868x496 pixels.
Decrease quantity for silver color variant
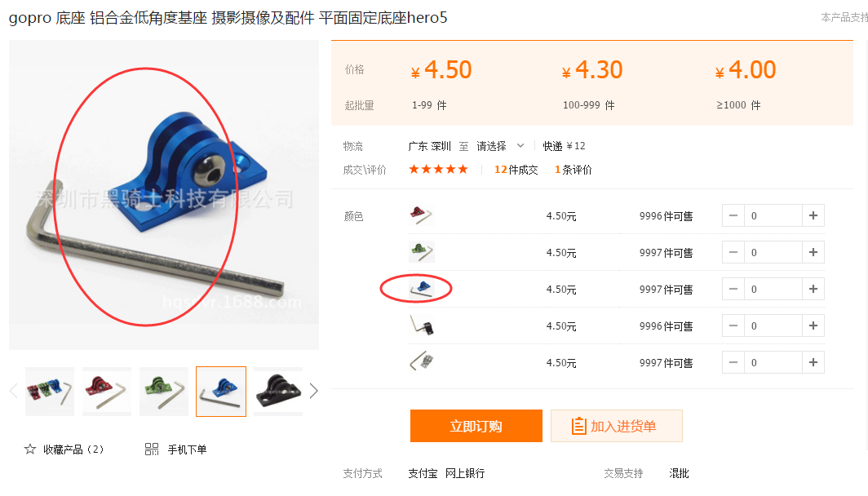point(733,362)
